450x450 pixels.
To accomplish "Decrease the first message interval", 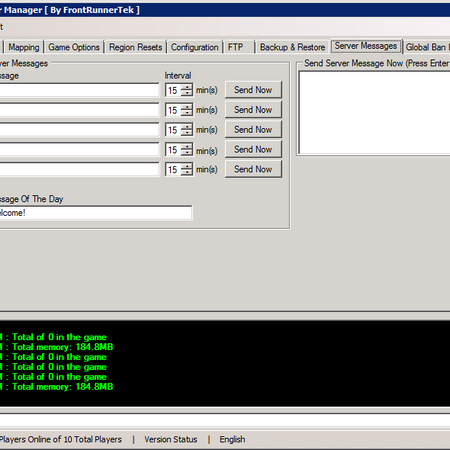I will 187,93.
